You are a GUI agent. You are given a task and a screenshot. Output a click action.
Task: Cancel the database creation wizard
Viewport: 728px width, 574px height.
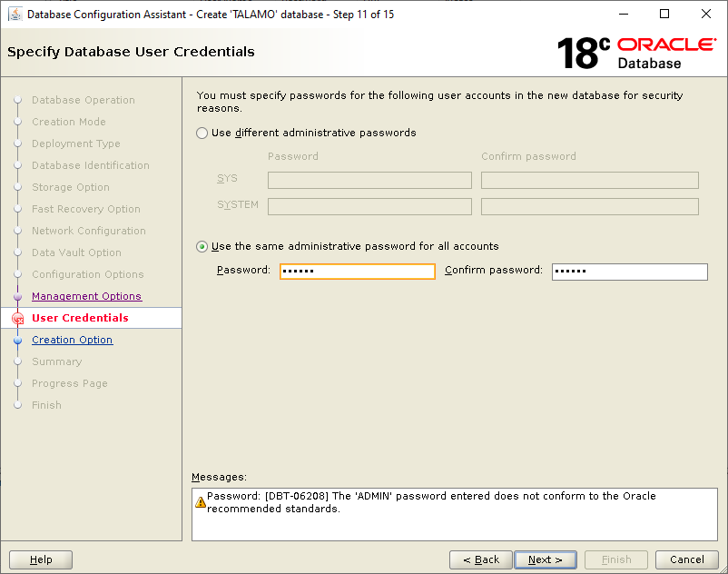point(686,559)
